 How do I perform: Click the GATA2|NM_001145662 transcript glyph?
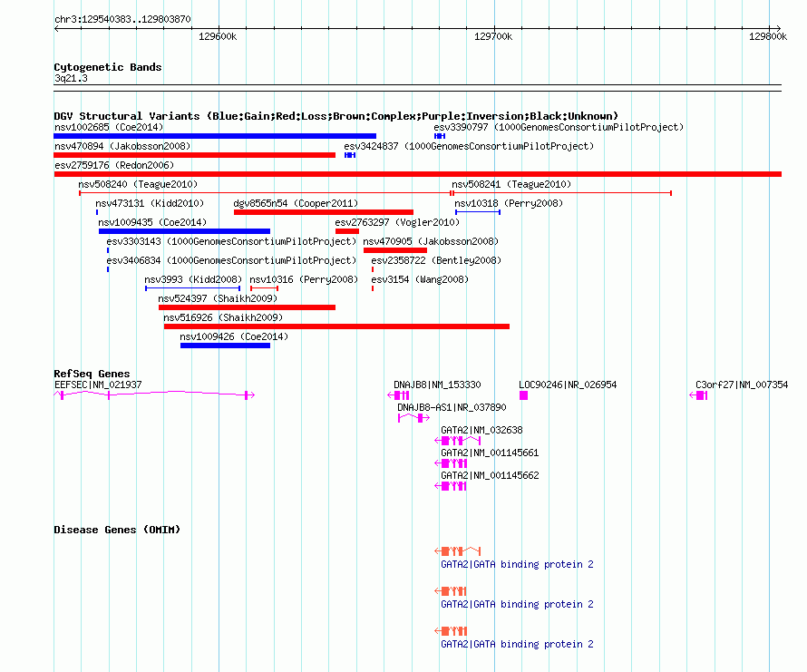pos(451,485)
